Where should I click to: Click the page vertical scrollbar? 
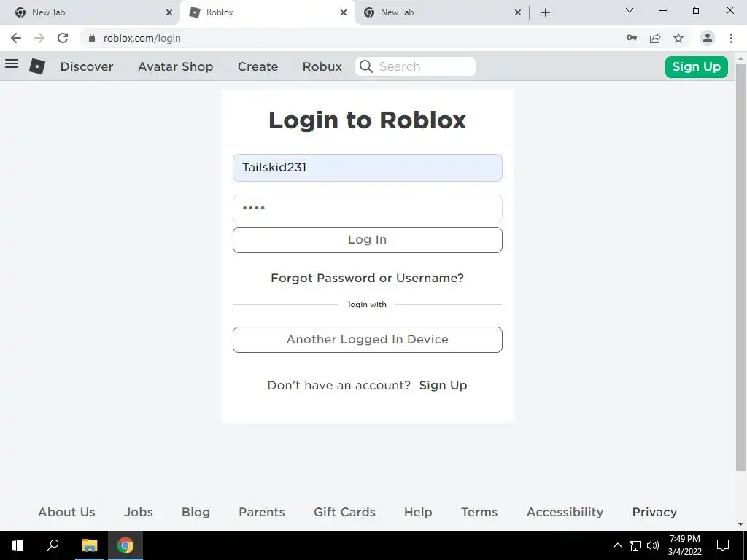(x=741, y=267)
